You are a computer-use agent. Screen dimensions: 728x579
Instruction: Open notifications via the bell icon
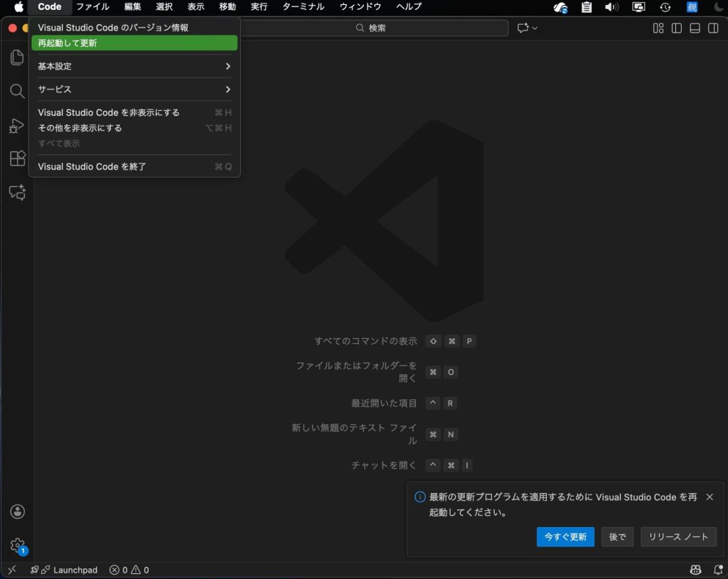(x=718, y=570)
